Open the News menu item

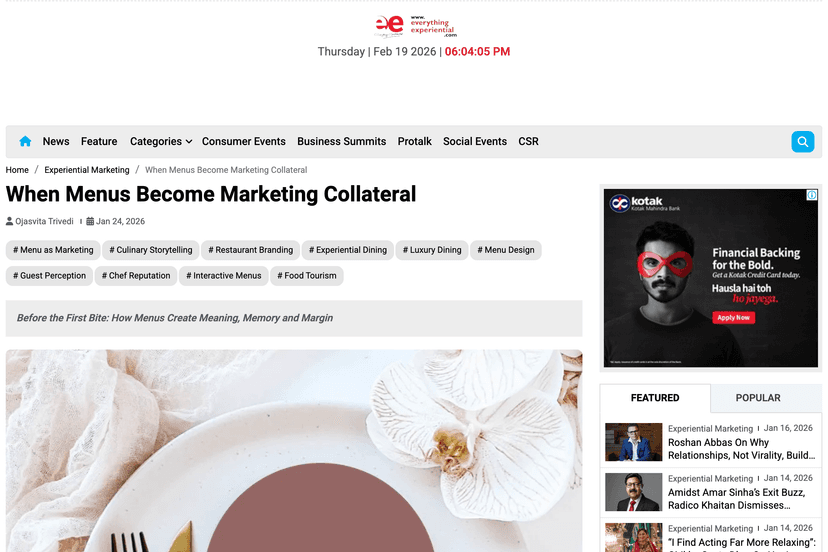click(x=56, y=141)
